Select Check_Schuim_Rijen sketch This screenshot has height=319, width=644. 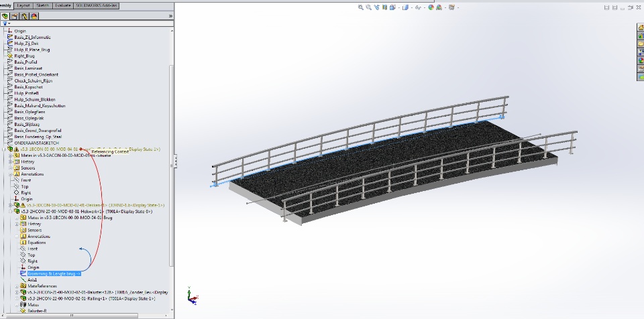pos(34,81)
